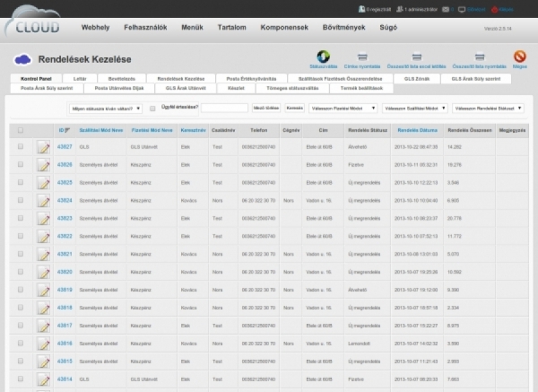The width and height of the screenshot is (538, 392).
Task: Click the administrators users icon
Action: point(400,9)
